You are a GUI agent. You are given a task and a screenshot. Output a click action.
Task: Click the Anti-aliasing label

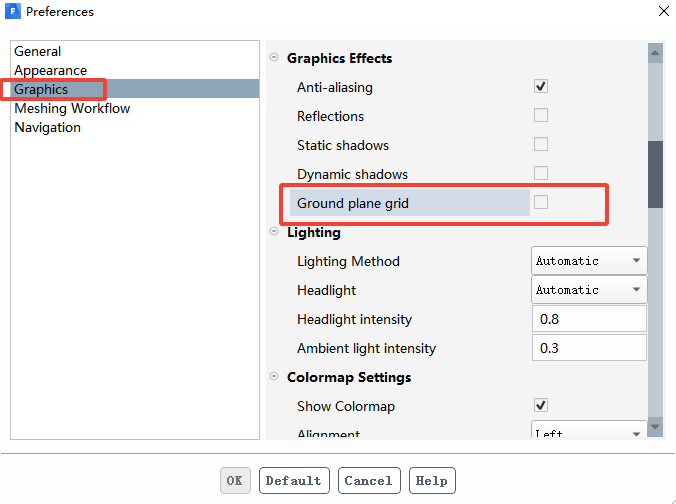335,87
